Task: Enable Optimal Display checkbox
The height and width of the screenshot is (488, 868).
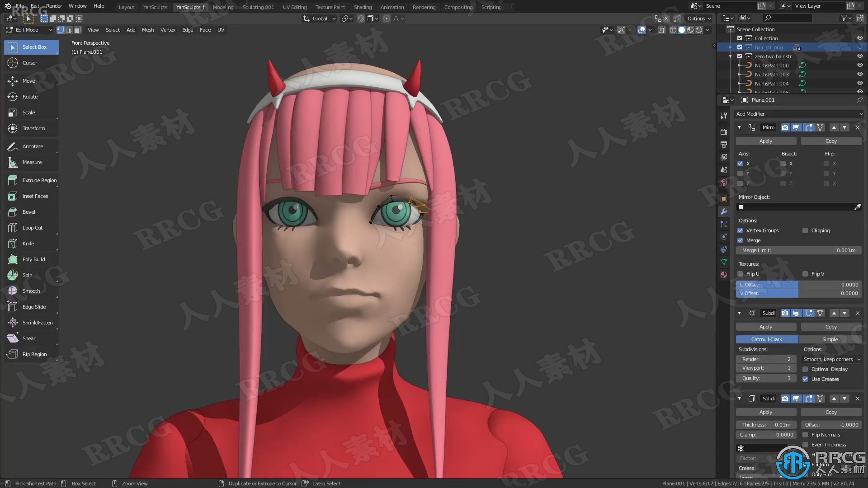Action: tap(805, 369)
